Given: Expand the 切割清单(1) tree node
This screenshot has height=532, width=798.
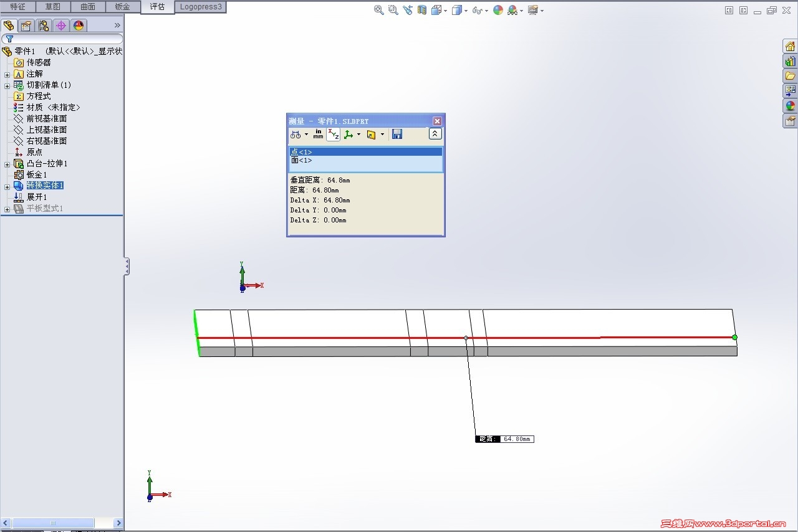Looking at the screenshot, I should tap(7, 85).
